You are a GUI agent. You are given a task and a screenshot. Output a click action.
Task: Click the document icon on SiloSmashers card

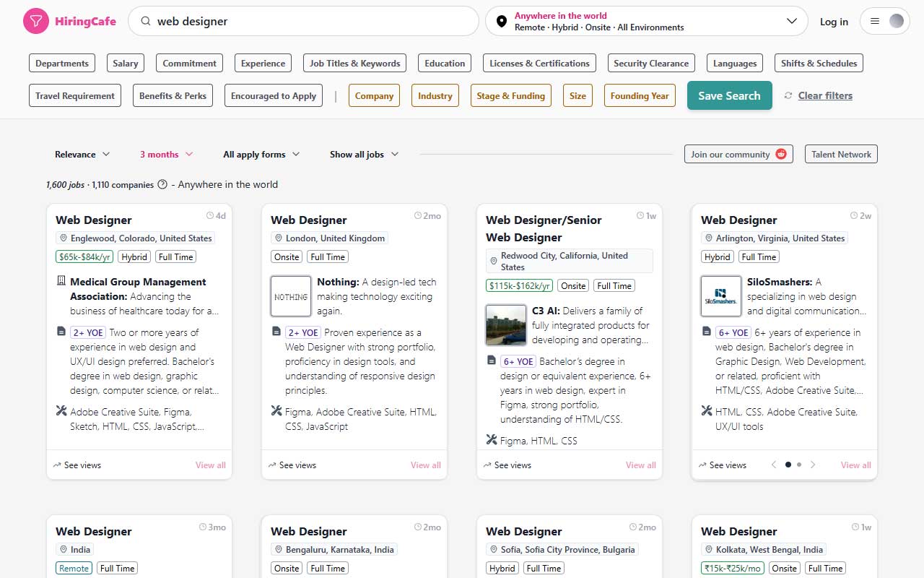[707, 332]
